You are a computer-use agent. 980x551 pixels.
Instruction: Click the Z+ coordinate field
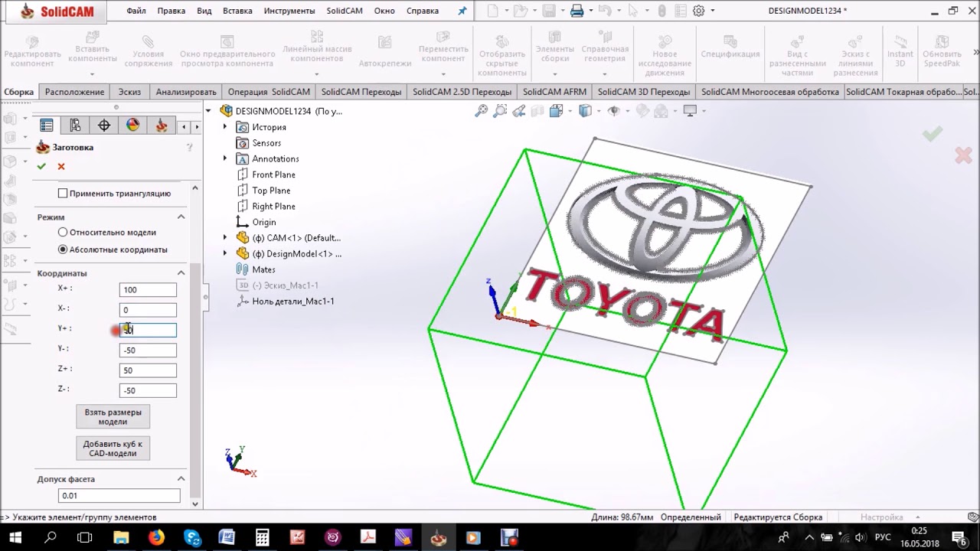(148, 370)
